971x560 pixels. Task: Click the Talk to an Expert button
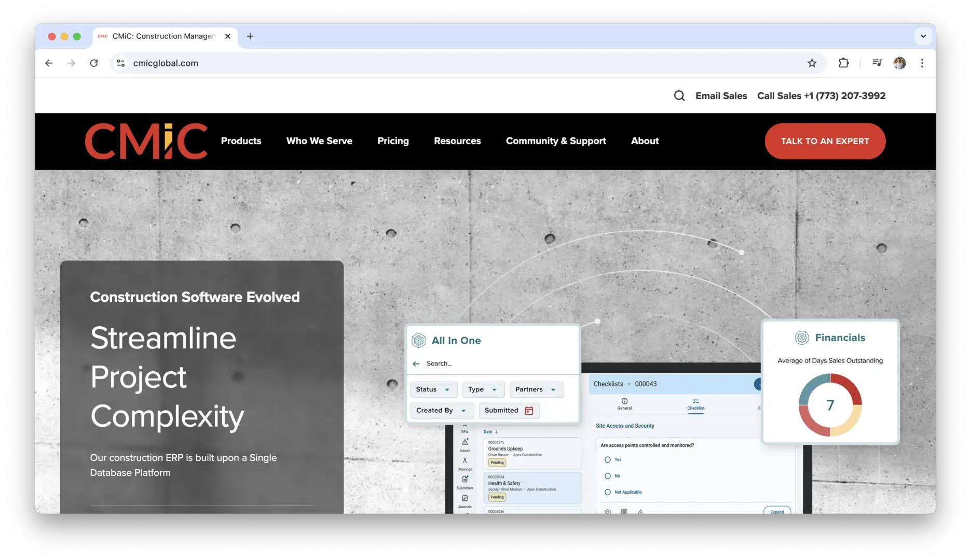[825, 141]
